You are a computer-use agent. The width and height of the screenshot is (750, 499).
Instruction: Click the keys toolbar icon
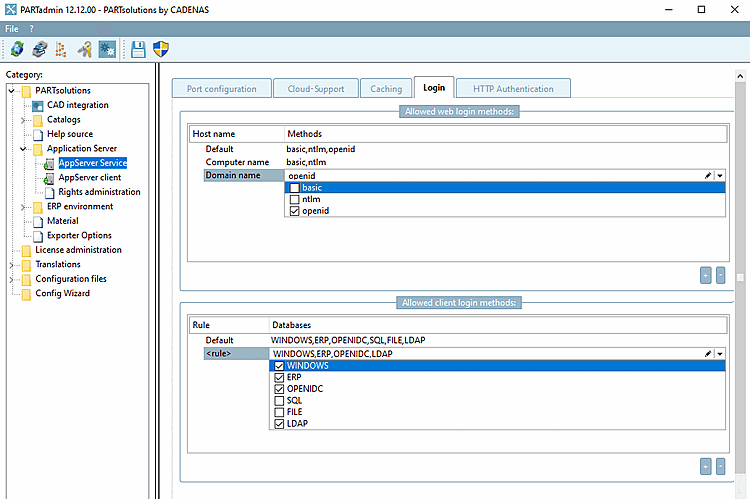pyautogui.click(x=85, y=49)
